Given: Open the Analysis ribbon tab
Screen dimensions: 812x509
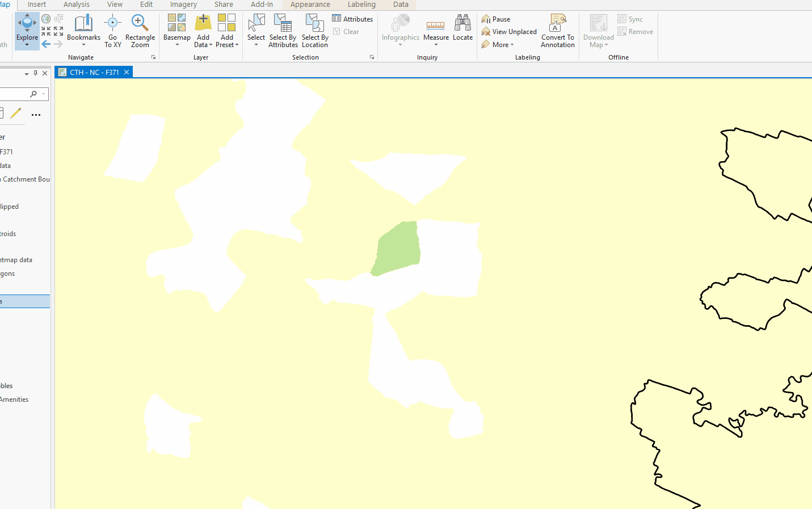Looking at the screenshot, I should pos(76,5).
